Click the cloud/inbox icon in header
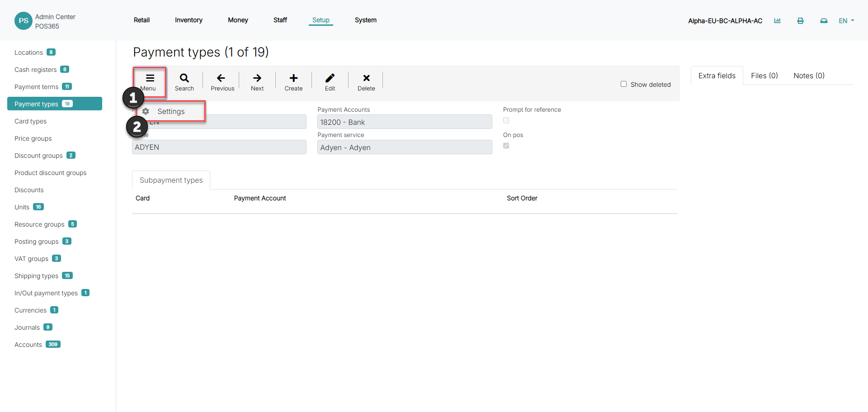 tap(824, 21)
